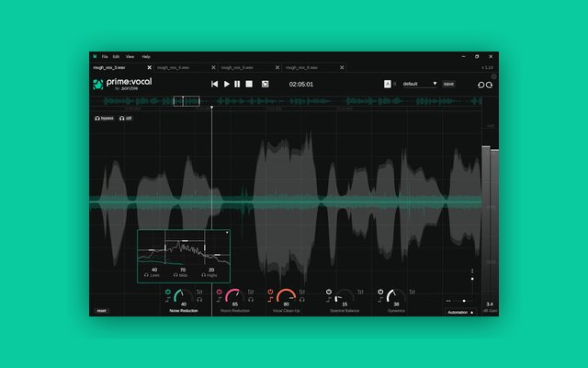This screenshot has height=368, width=588.
Task: Open Vocal Clean-Up detail settings sliders icon
Action: click(302, 292)
